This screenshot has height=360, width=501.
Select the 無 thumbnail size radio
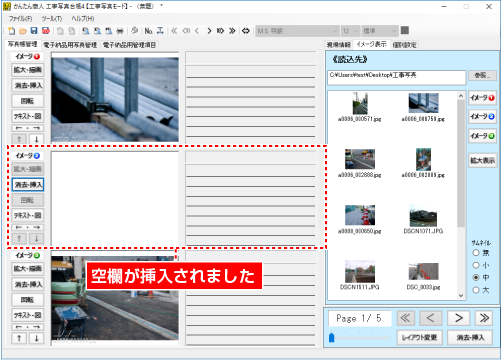click(476, 253)
